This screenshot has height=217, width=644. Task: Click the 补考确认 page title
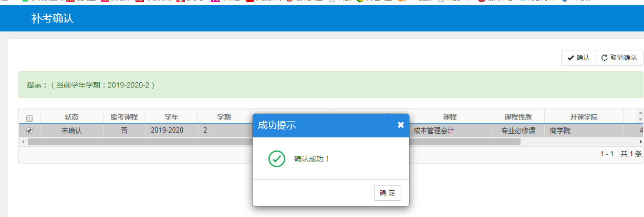(53, 19)
